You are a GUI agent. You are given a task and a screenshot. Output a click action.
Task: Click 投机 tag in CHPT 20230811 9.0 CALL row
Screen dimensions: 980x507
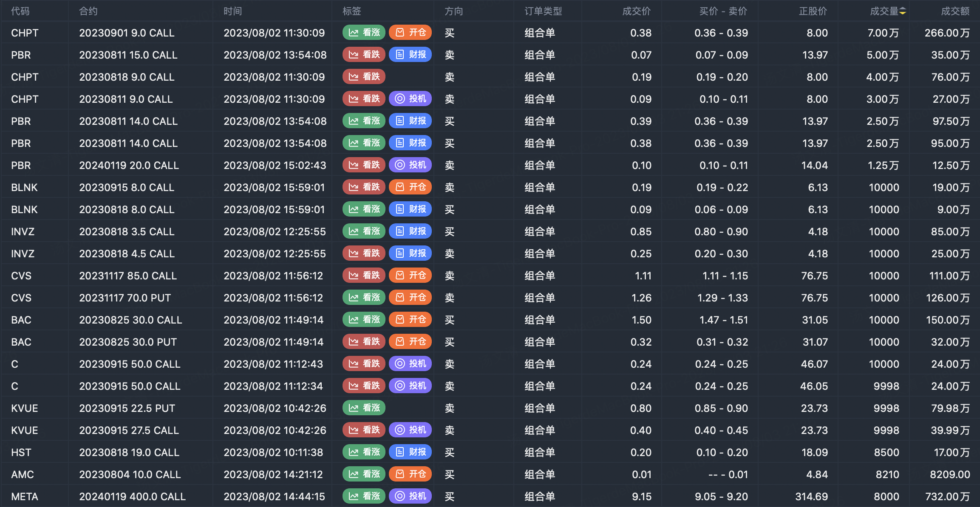tap(410, 99)
